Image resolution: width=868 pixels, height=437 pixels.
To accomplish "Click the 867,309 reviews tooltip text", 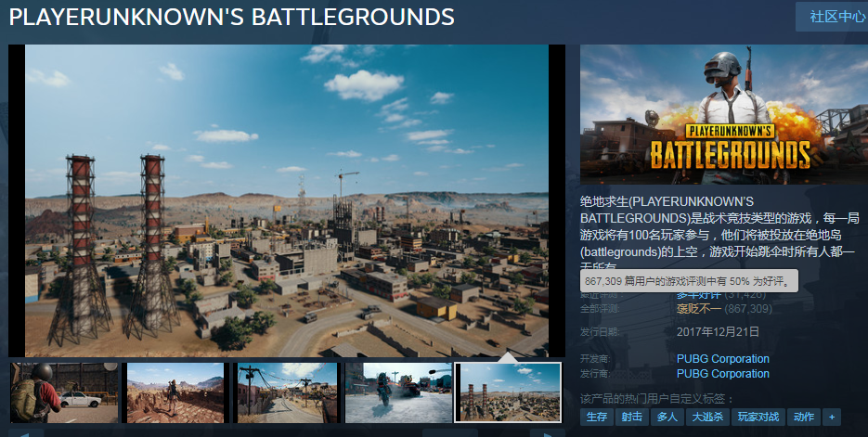I will point(689,281).
